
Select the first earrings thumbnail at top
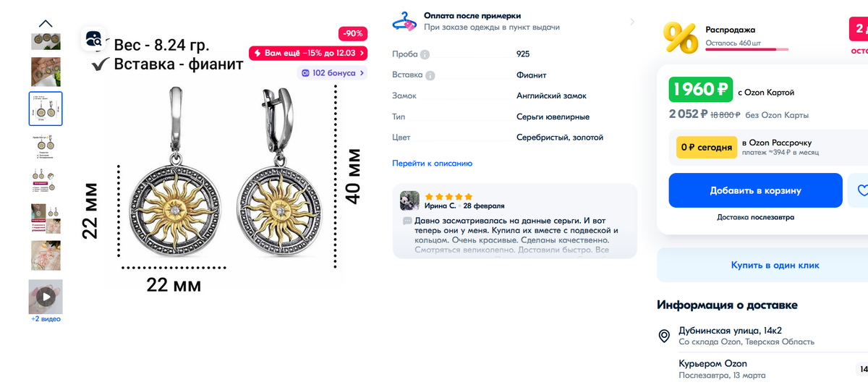coord(46,41)
